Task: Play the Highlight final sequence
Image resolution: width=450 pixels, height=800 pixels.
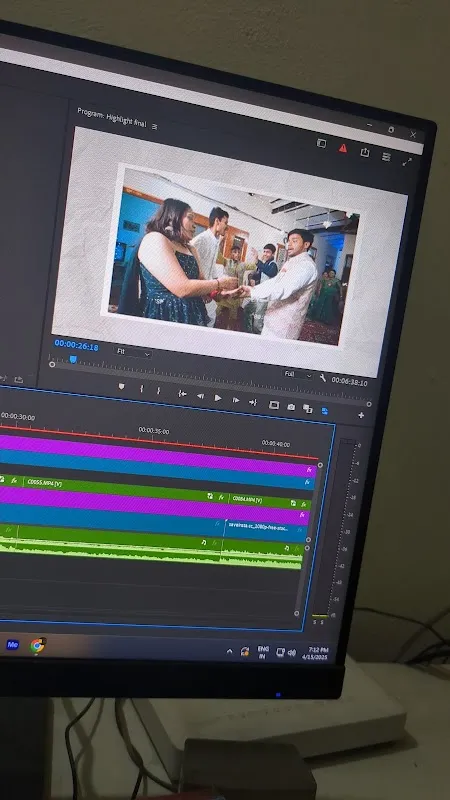Action: pyautogui.click(x=218, y=397)
